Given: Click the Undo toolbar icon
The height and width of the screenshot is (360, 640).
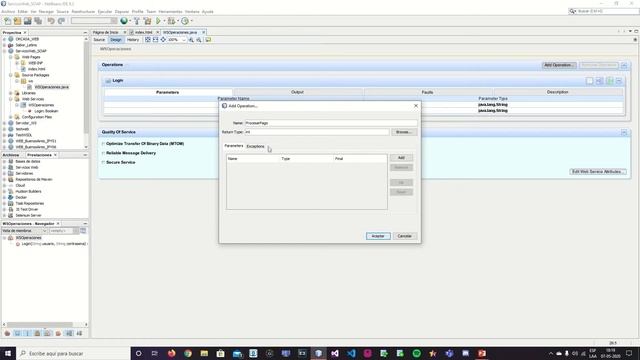Looking at the screenshot, I should [x=51, y=21].
